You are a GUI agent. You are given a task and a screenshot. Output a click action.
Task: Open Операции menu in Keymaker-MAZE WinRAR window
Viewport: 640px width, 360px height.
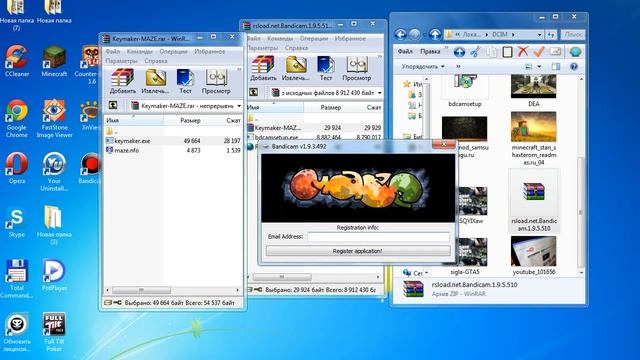pyautogui.click(x=173, y=51)
